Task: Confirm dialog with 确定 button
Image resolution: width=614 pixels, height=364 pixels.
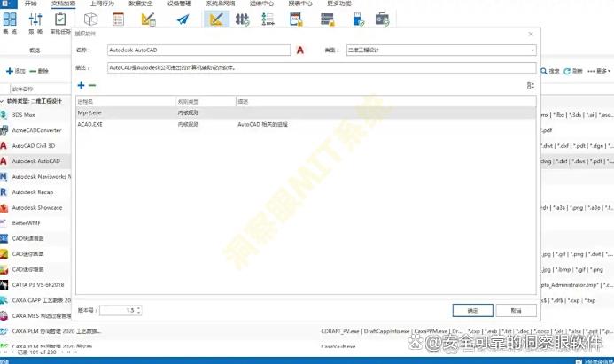Action: point(472,310)
